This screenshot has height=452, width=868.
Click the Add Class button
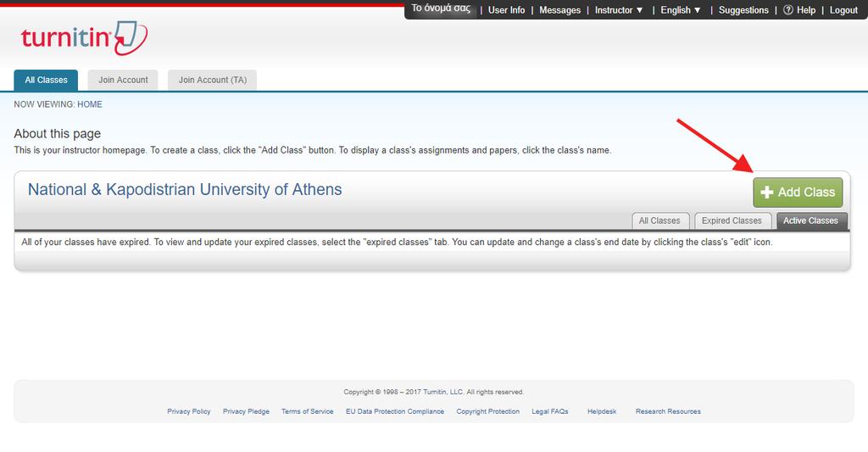click(798, 193)
